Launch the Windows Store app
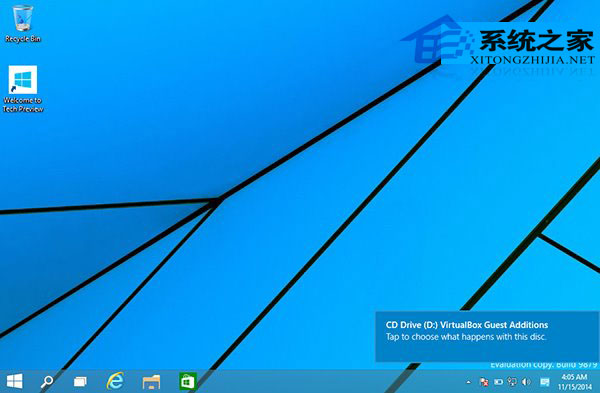 (x=188, y=382)
